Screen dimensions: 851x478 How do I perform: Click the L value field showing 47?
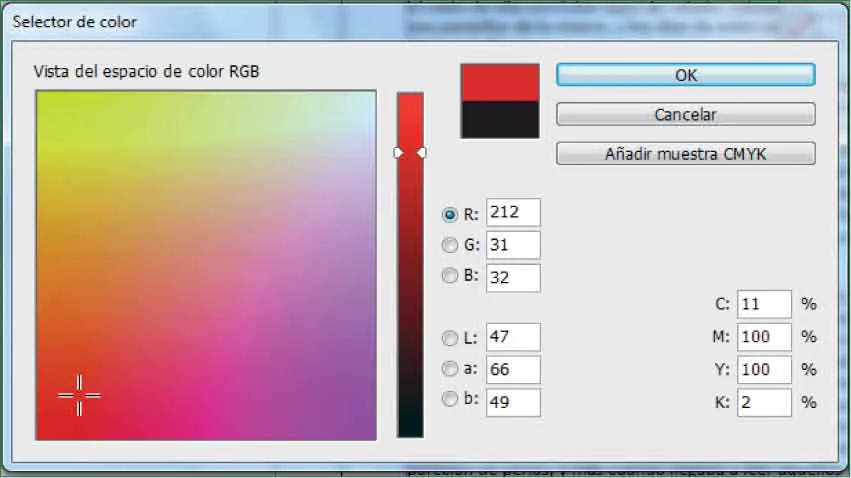tap(512, 338)
